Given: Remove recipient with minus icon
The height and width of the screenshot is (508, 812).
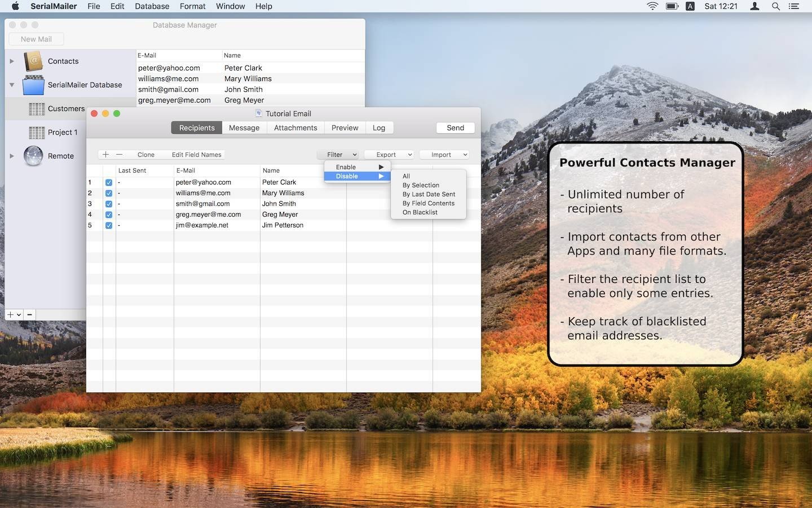Looking at the screenshot, I should click(119, 155).
